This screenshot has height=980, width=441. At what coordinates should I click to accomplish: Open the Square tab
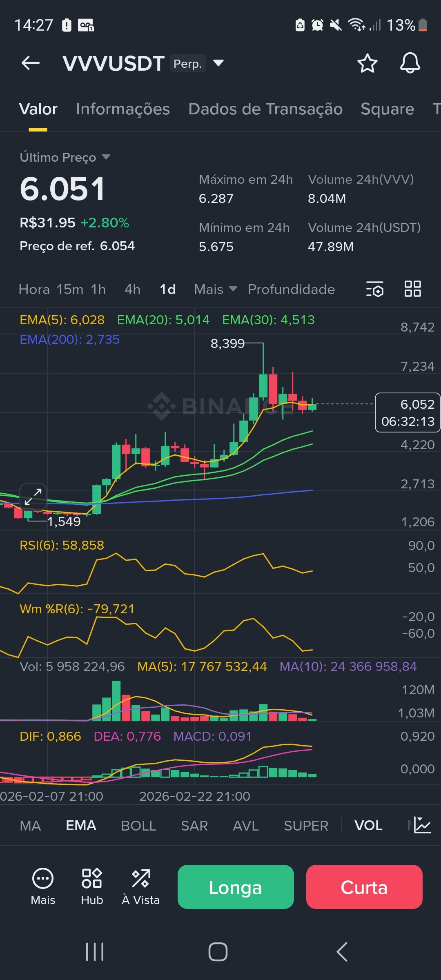[387, 109]
